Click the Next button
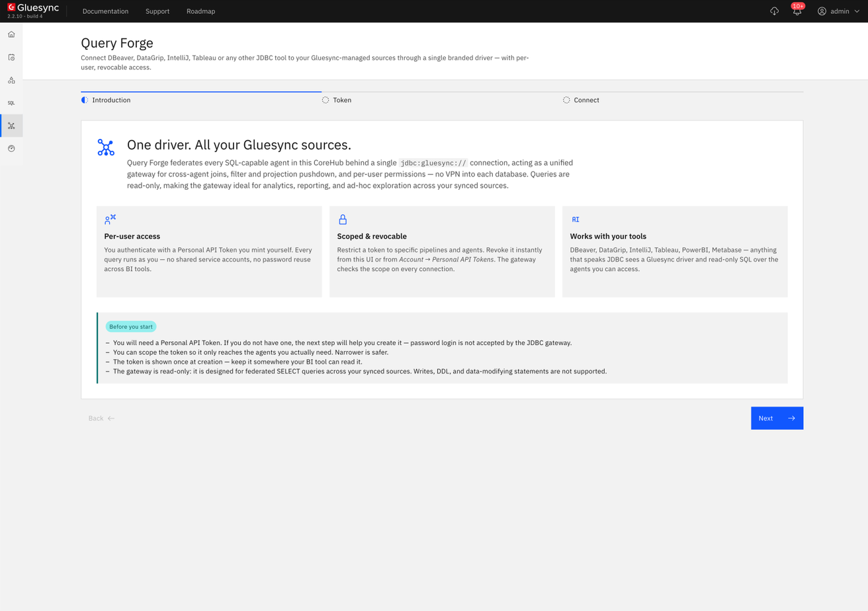This screenshot has height=611, width=868. 777,418
